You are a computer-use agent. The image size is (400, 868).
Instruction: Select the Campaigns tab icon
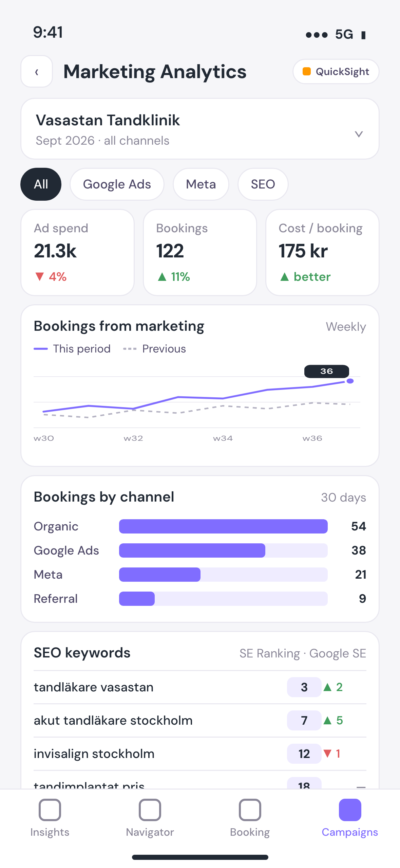[350, 810]
